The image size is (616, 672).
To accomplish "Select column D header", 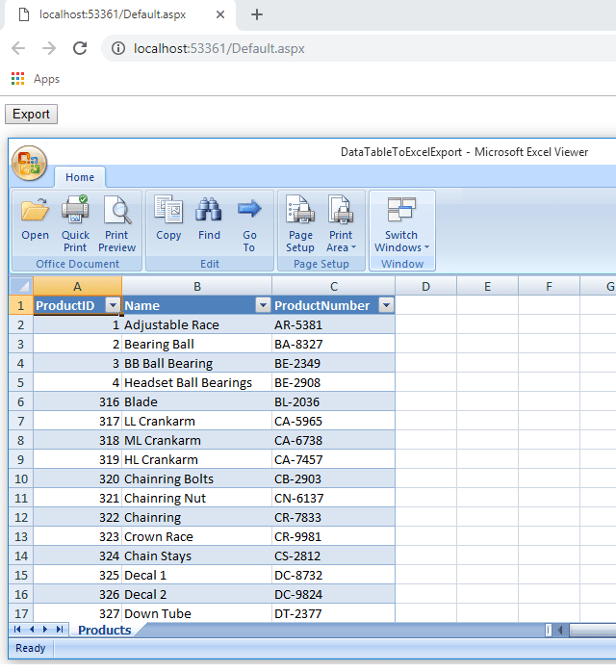I will point(425,286).
